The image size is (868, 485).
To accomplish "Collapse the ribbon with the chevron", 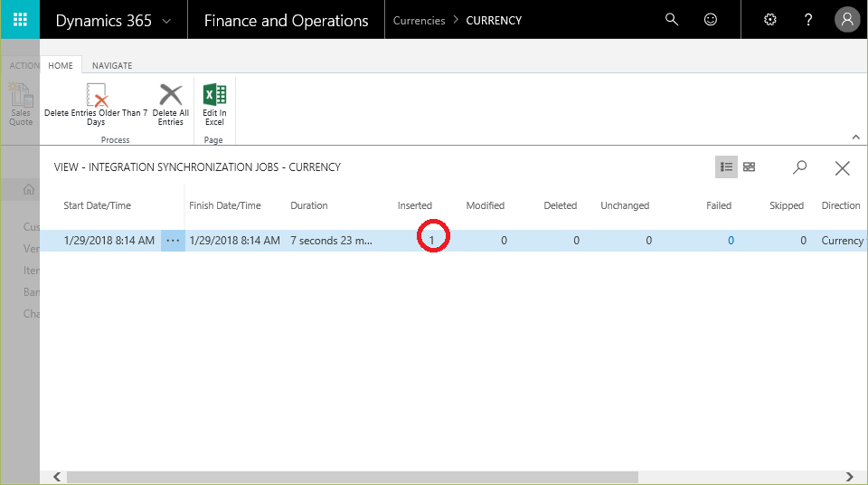I will 856,138.
